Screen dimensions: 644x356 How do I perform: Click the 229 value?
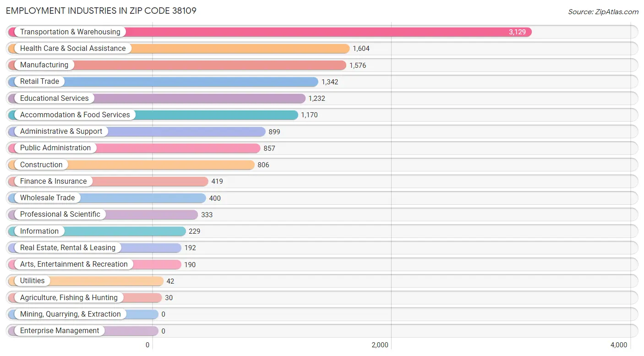point(194,231)
